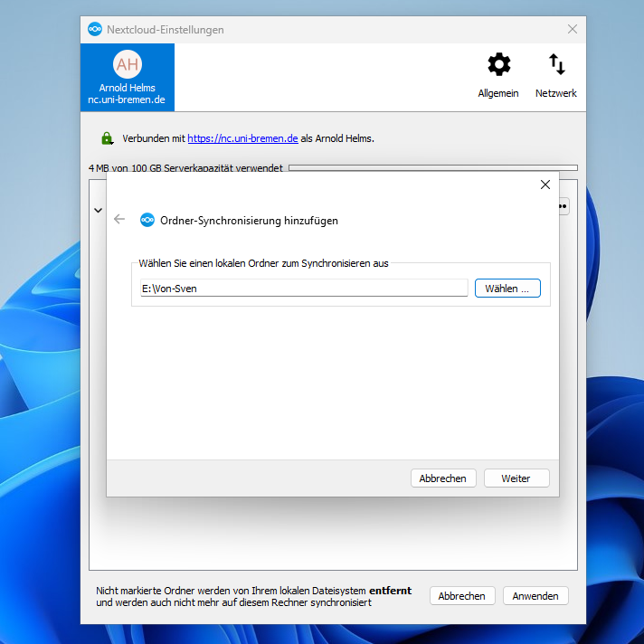Open Allgemein settings via gear icon

[498, 65]
